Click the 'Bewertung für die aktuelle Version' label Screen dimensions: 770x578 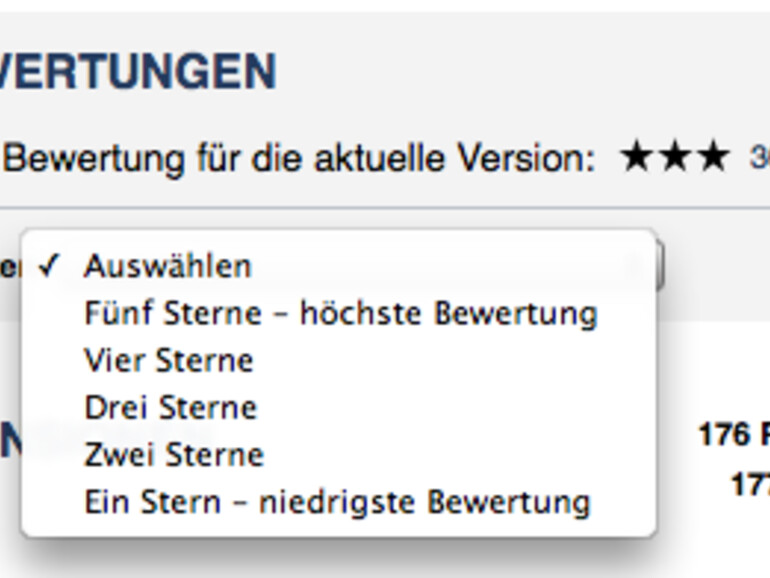point(300,158)
